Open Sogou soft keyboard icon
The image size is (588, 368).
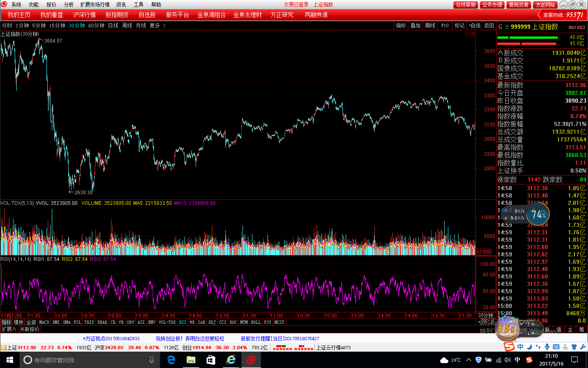pyautogui.click(x=556, y=347)
